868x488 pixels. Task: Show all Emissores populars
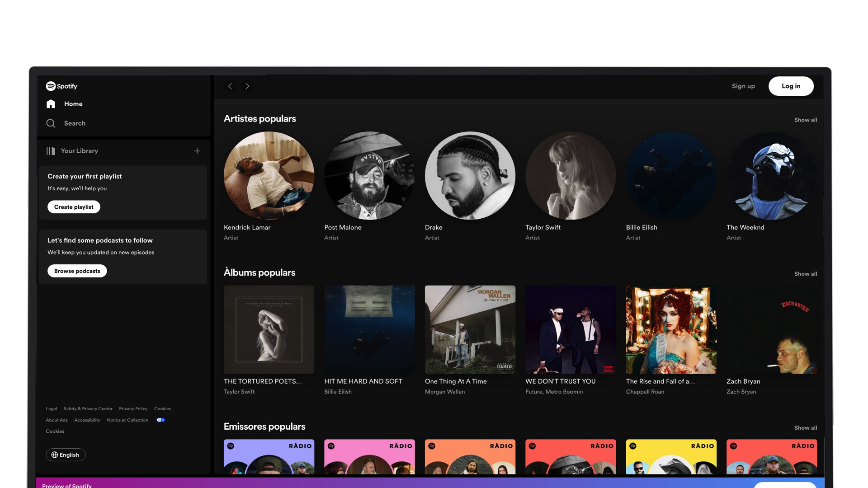click(806, 428)
